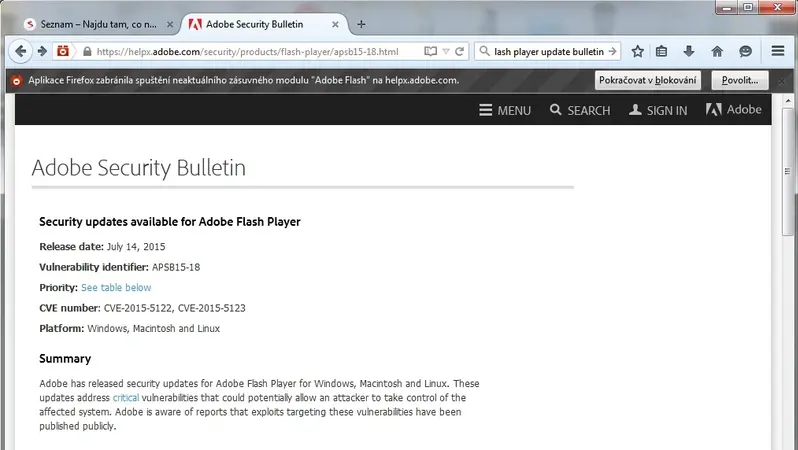Click the 'APSB15-18' vulnerability identifier text

click(x=176, y=267)
